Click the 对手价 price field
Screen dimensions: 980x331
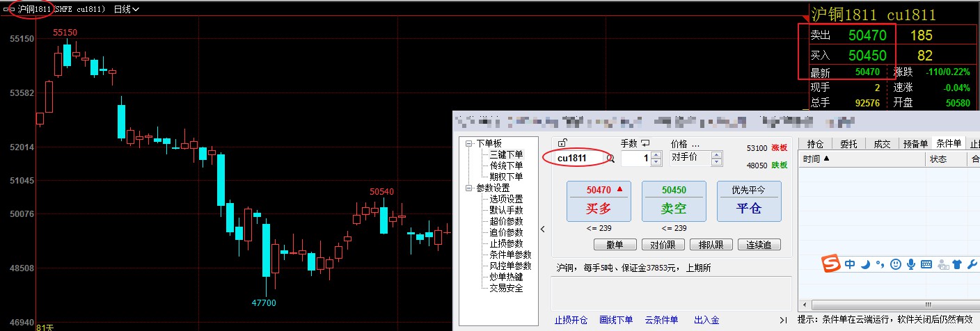[689, 158]
